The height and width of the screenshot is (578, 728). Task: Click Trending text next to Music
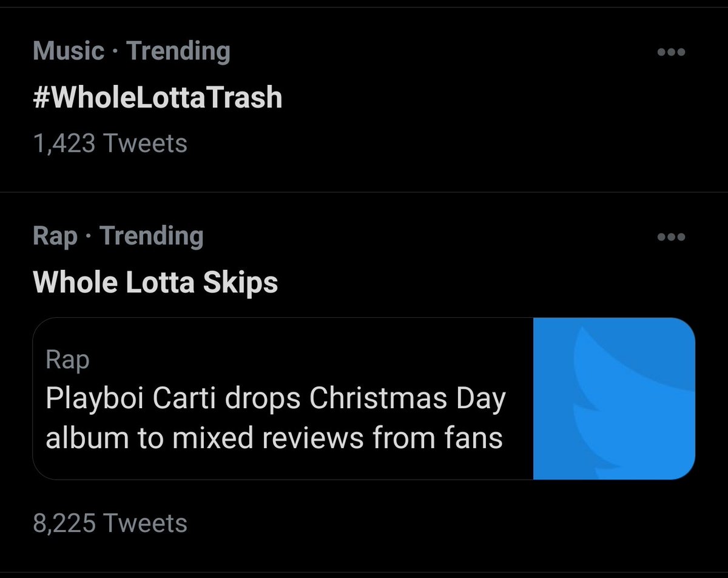(x=178, y=51)
